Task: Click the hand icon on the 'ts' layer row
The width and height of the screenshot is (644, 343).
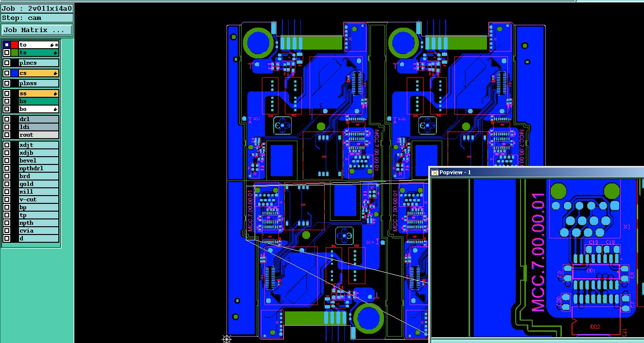Action: 56,53
